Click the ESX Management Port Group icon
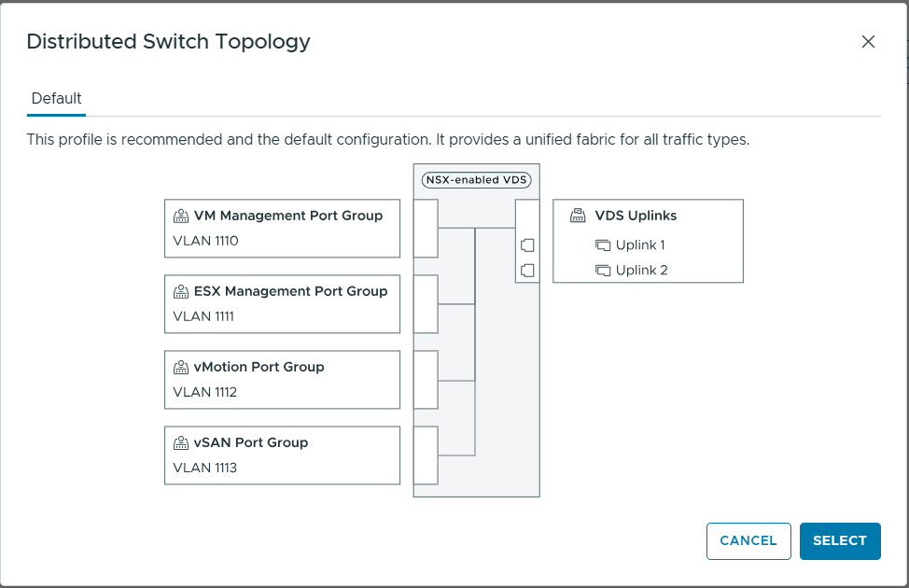The image size is (909, 588). point(181,291)
